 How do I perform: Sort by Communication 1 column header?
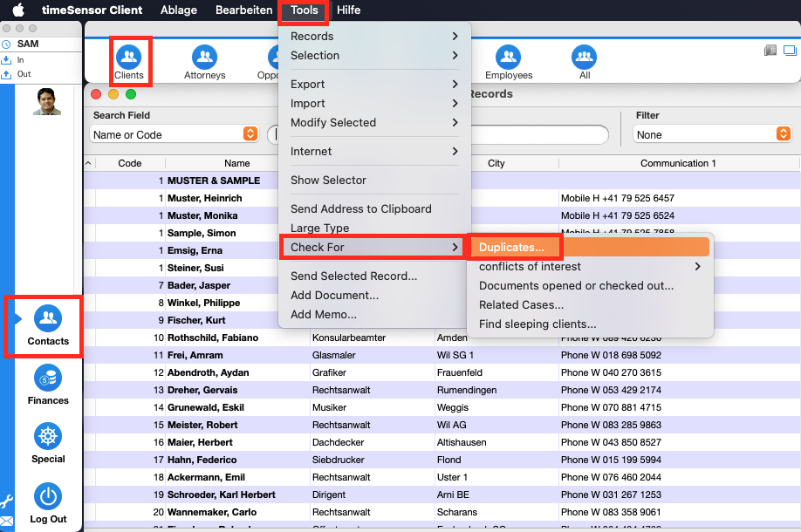pyautogui.click(x=678, y=163)
